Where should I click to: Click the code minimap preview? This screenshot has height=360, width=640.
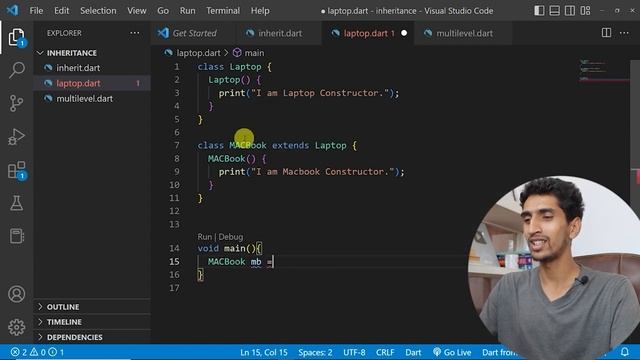tap(604, 70)
